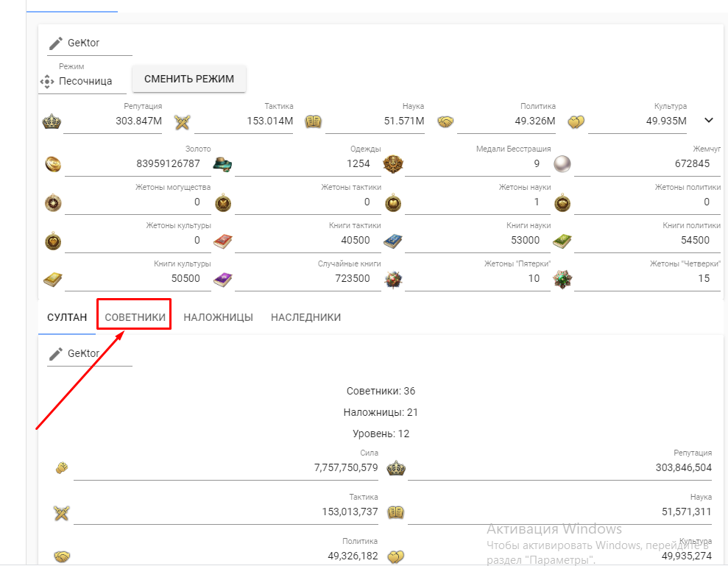728x566 pixels.
Task: Edit the Sultan panel GeKtor name field
Action: [90, 354]
